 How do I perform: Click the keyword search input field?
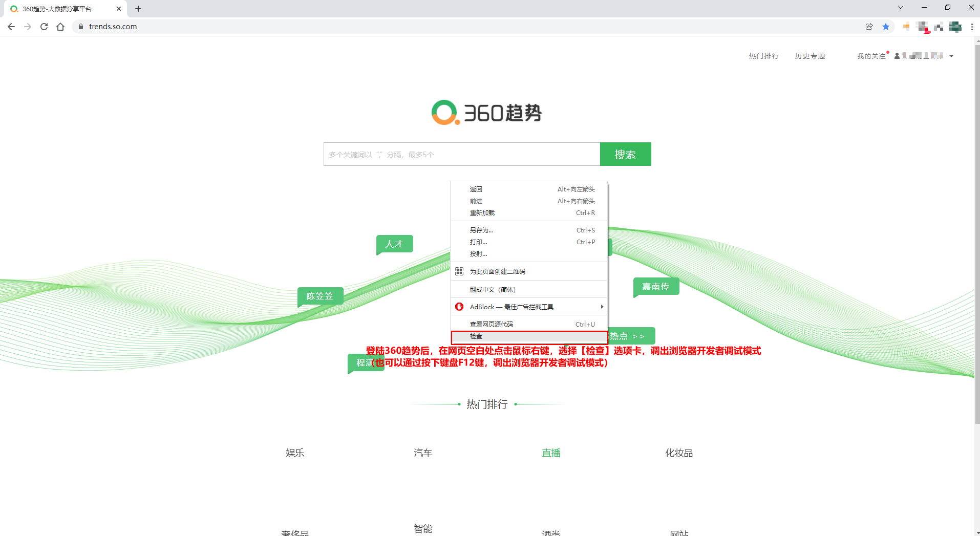tap(461, 154)
